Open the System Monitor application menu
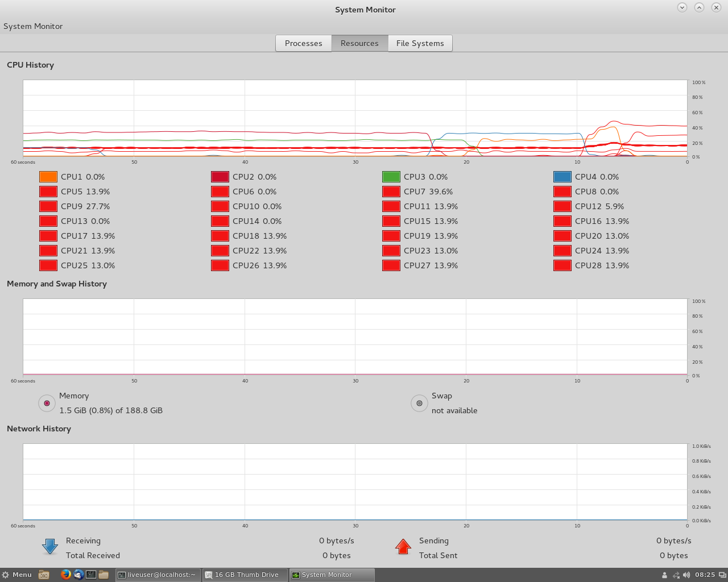This screenshot has width=728, height=582. pos(33,26)
